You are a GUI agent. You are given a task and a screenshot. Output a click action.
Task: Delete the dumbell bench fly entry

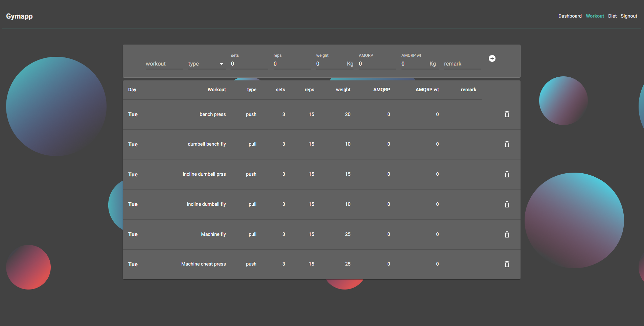507,144
